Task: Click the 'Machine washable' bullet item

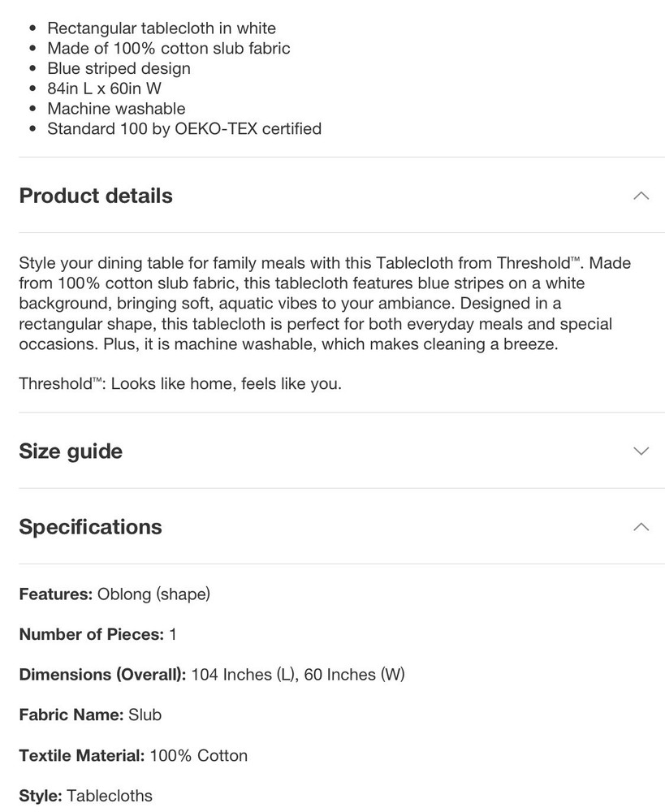Action: tap(116, 109)
